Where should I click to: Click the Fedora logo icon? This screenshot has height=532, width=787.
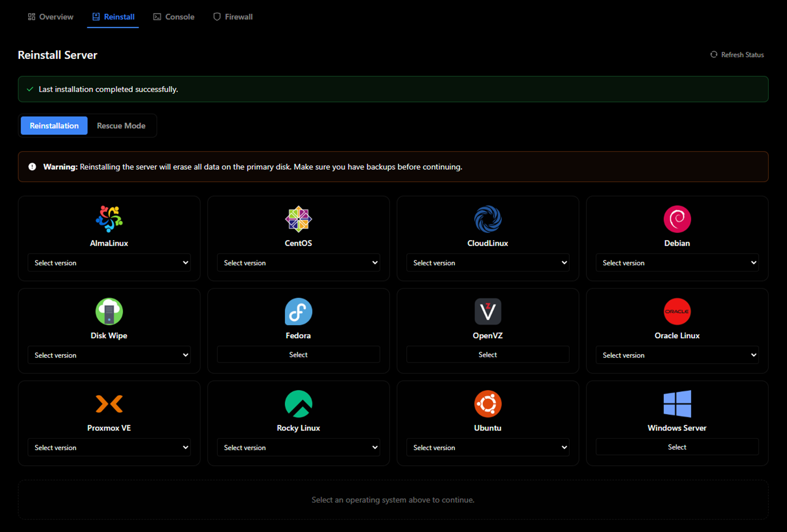298,311
